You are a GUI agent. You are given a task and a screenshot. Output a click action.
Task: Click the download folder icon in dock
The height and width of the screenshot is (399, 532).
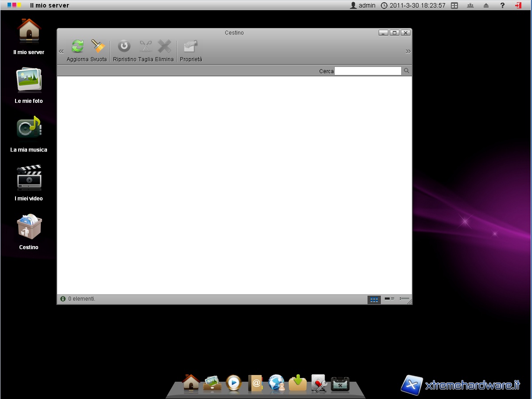[297, 383]
